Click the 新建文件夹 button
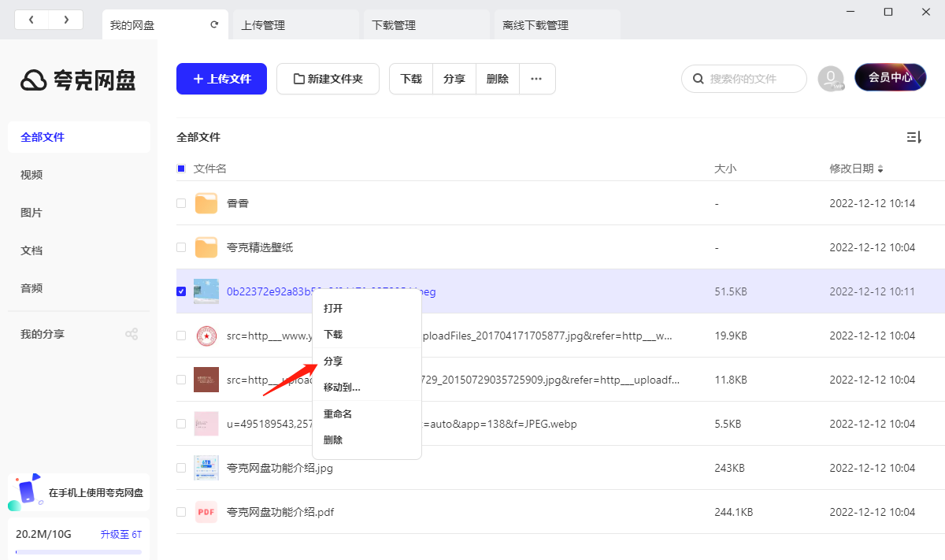Viewport: 945px width, 560px height. 328,79
